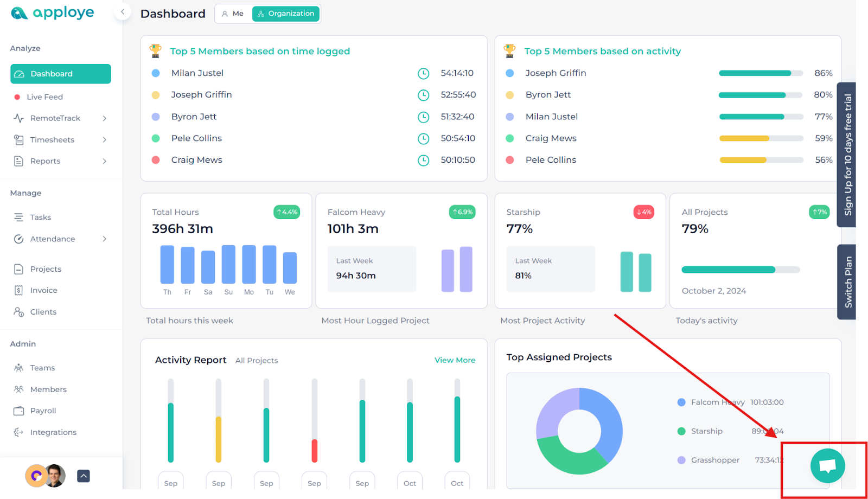
Task: Click the clock icon next to Joseph Griffin
Action: coord(424,95)
